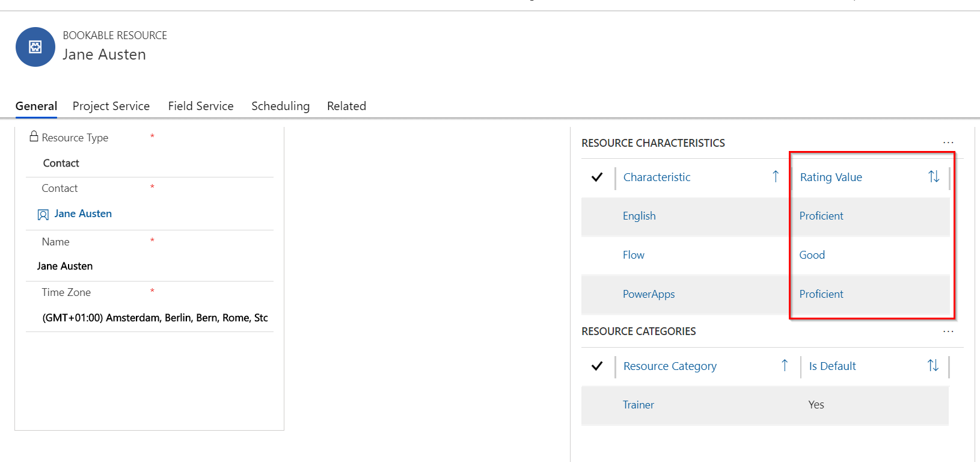This screenshot has width=980, height=462.
Task: Click sort arrow on Resource Category column
Action: 785,366
